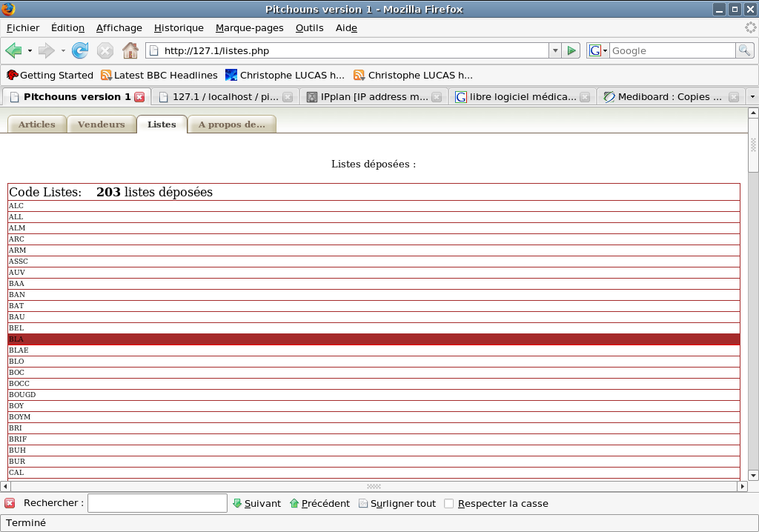Open the URL history dropdown
This screenshot has height=532, width=759.
pos(554,50)
